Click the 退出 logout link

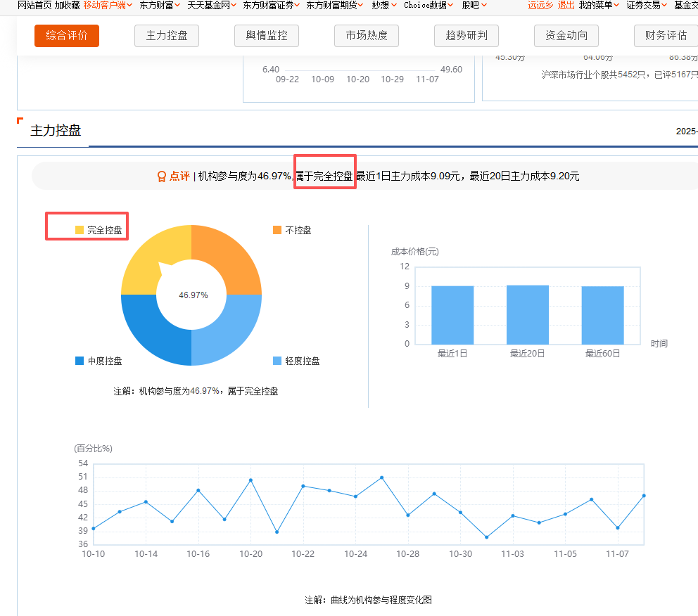pyautogui.click(x=566, y=5)
